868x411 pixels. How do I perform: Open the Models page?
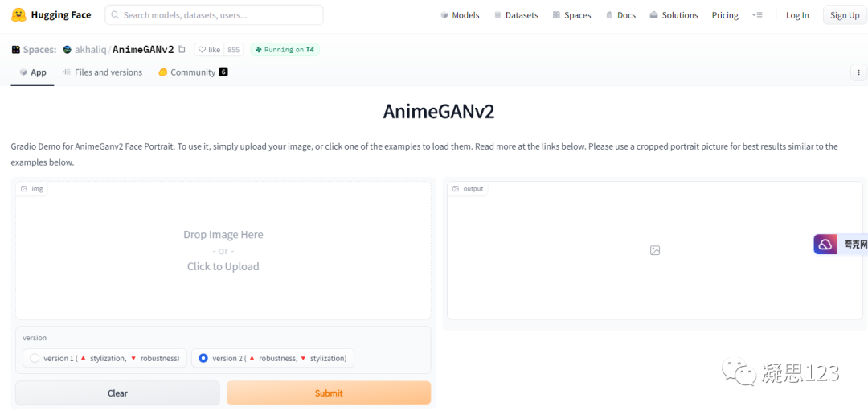pos(460,15)
